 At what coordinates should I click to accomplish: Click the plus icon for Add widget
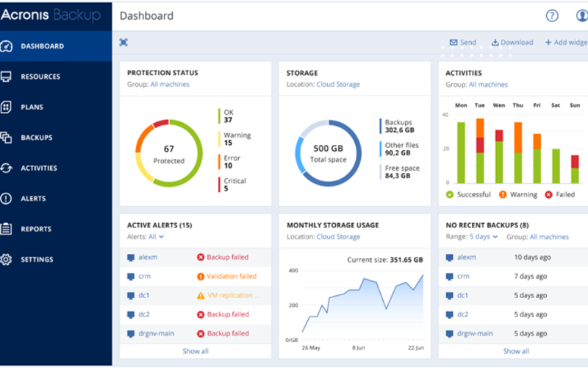tap(548, 43)
